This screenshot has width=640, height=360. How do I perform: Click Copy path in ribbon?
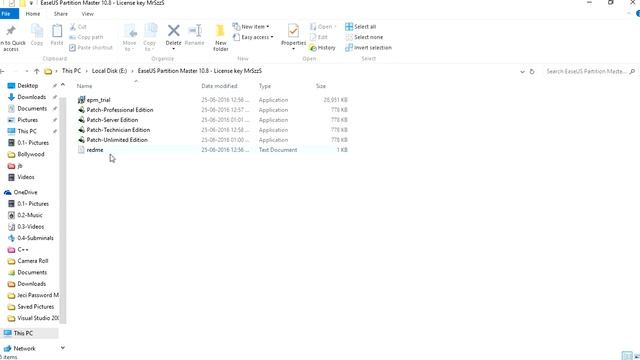coord(86,37)
